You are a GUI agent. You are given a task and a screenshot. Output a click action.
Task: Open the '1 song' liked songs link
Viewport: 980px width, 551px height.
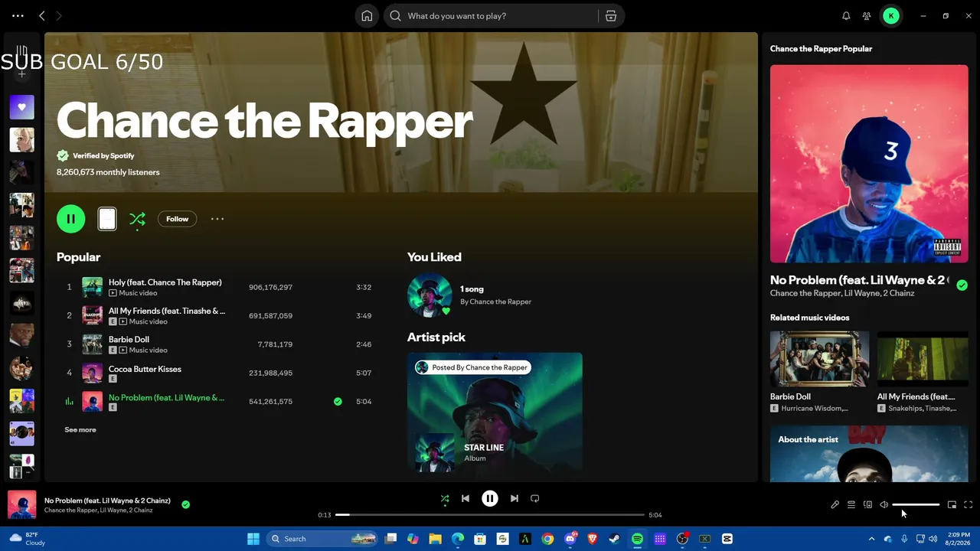tap(472, 289)
